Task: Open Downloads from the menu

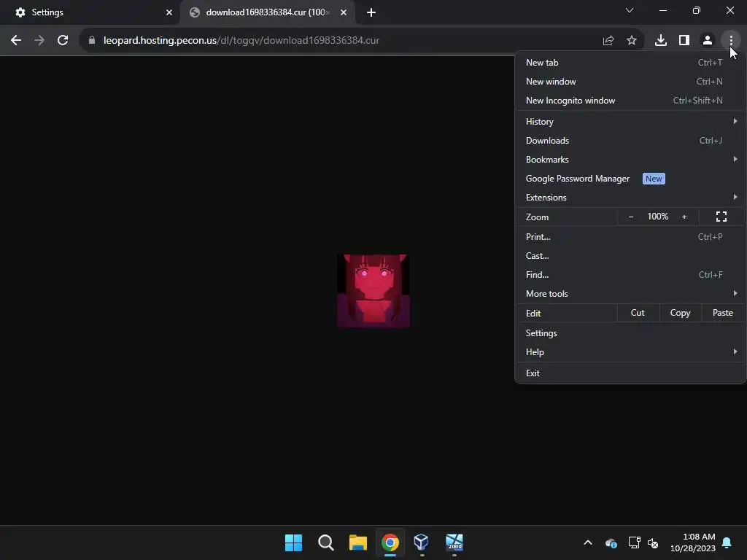Action: pos(630,141)
